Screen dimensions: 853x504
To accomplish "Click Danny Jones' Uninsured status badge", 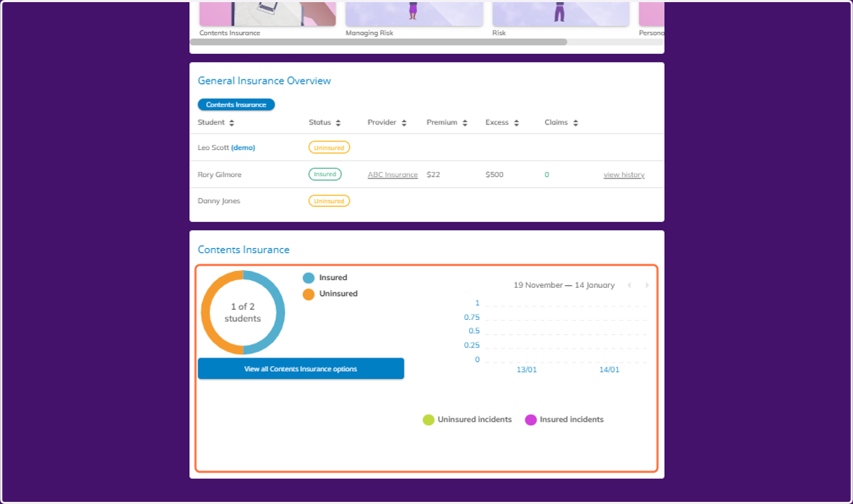I will (329, 201).
